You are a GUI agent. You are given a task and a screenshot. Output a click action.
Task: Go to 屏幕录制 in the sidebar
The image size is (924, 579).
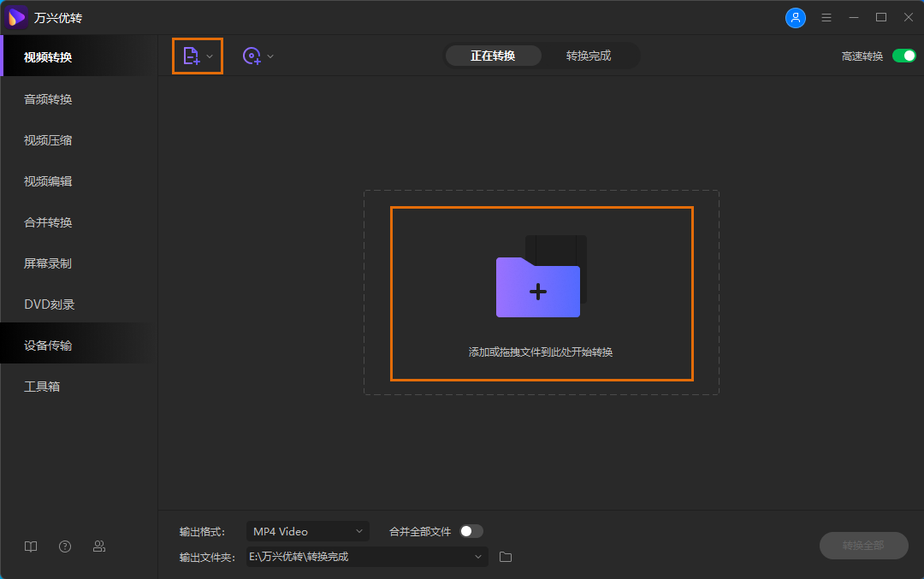[48, 263]
